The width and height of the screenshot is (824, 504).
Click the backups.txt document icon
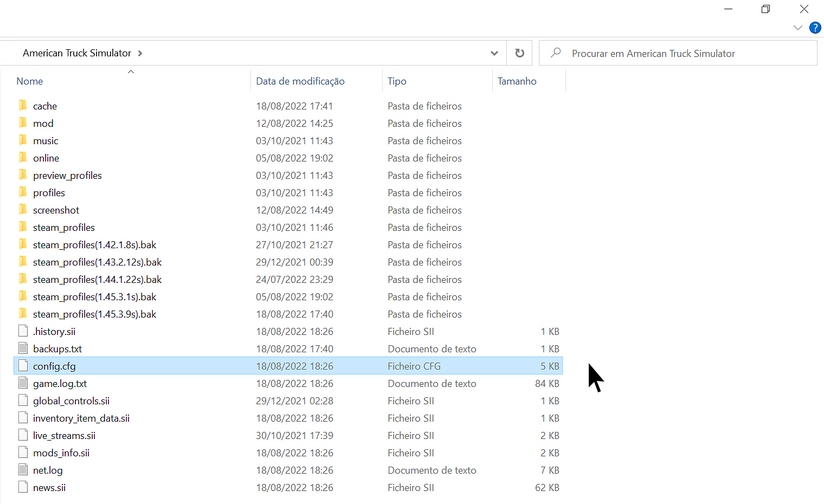click(23, 348)
